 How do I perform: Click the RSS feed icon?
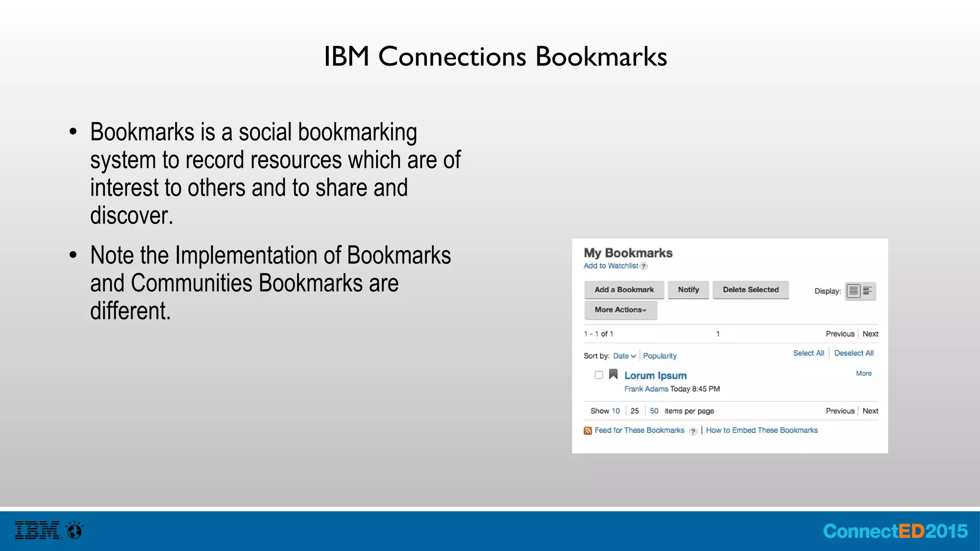[x=588, y=431]
